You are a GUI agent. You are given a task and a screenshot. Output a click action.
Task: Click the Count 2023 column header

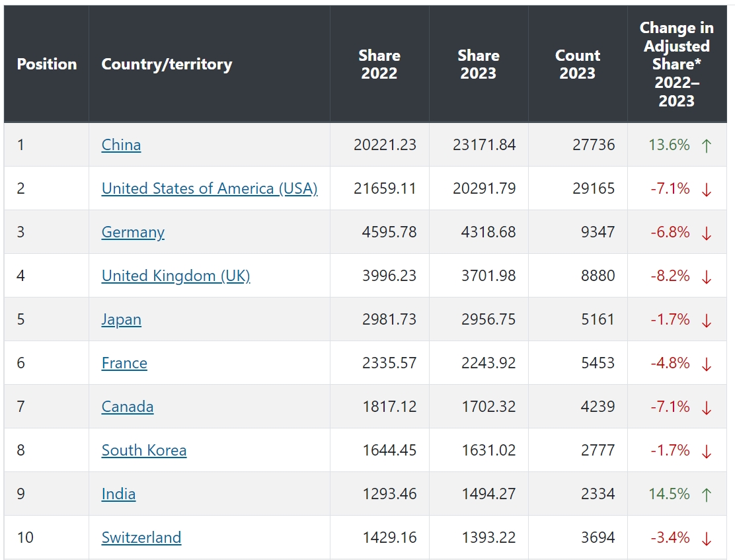(578, 64)
